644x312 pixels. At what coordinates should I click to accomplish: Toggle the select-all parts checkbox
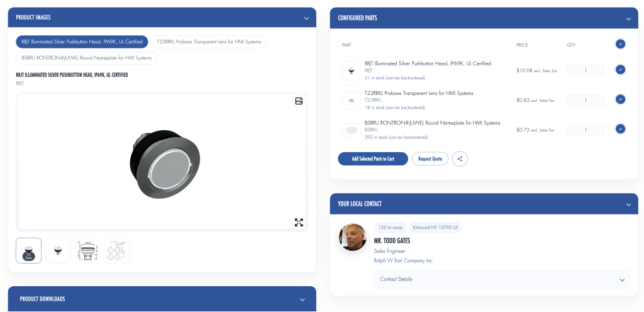[x=620, y=44]
